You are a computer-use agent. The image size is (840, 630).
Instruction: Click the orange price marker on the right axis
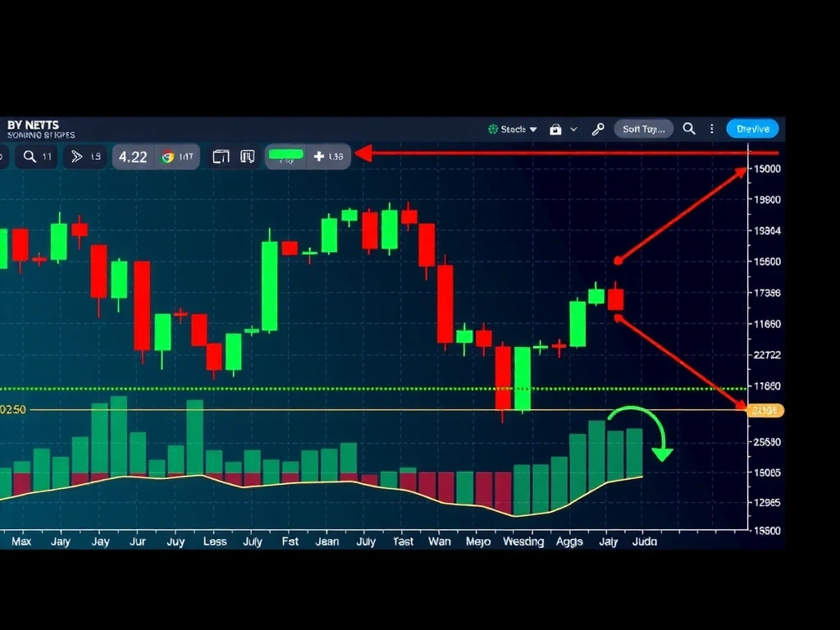point(765,410)
